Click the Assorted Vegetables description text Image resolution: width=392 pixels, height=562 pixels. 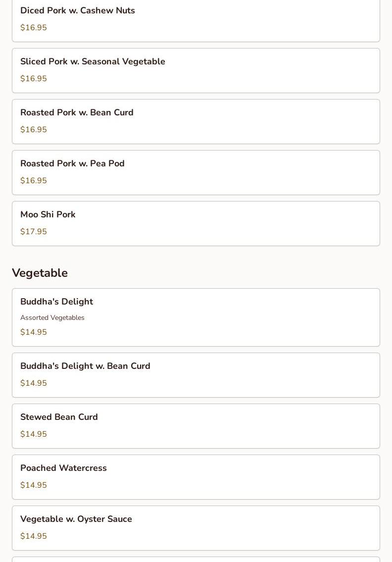[x=52, y=318]
